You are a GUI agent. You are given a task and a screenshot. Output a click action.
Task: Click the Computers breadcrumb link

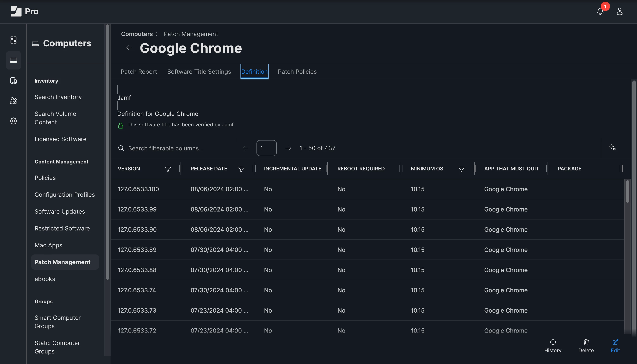[137, 34]
